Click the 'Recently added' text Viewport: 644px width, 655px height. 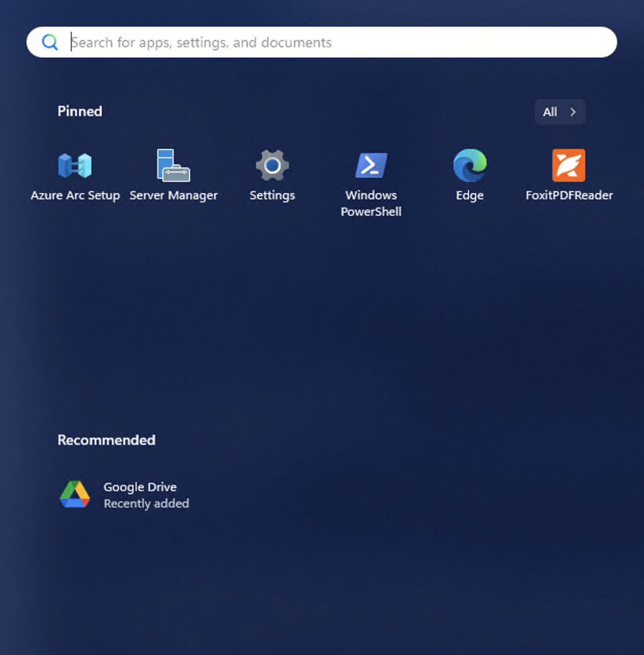146,503
